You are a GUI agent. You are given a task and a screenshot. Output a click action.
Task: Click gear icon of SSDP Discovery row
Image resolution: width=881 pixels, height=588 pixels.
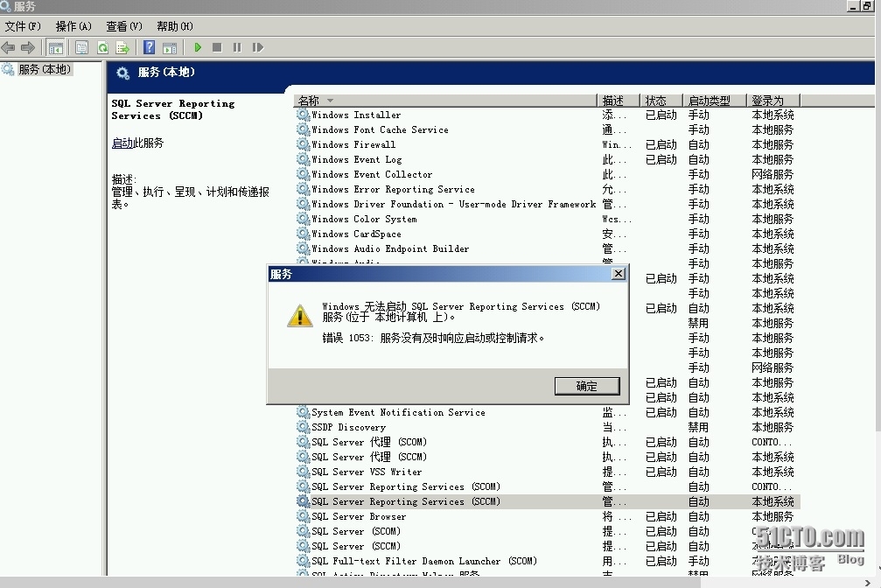coord(304,427)
